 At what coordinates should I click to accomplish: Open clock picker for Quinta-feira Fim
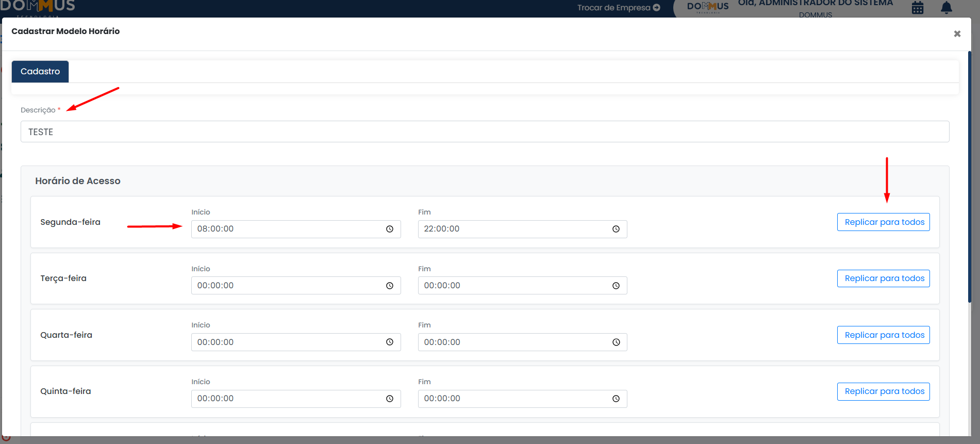pos(616,399)
